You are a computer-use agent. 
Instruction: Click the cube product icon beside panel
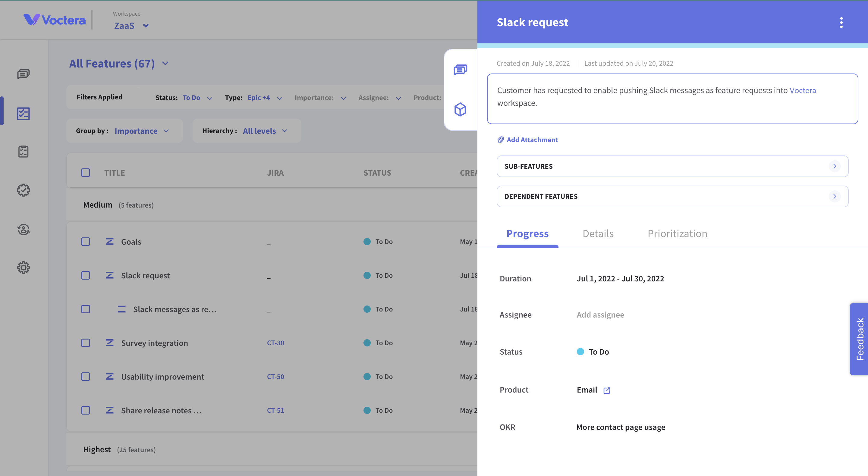click(460, 109)
